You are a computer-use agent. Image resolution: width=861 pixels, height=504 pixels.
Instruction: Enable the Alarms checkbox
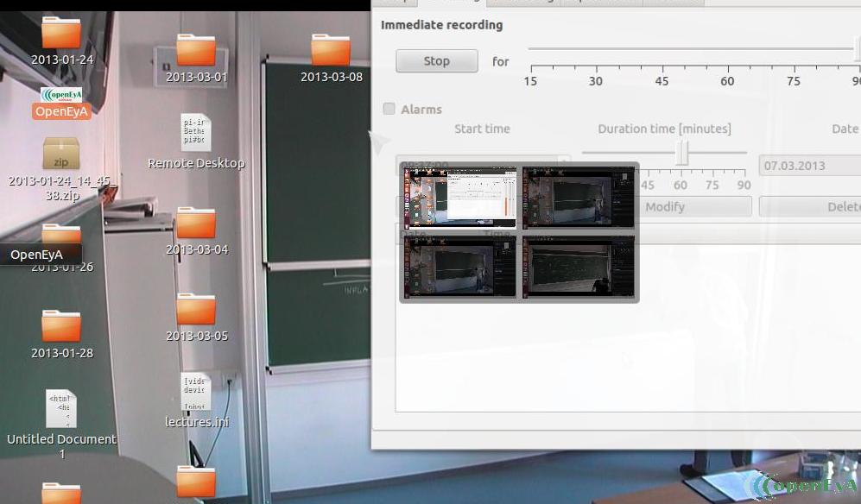pyautogui.click(x=389, y=109)
